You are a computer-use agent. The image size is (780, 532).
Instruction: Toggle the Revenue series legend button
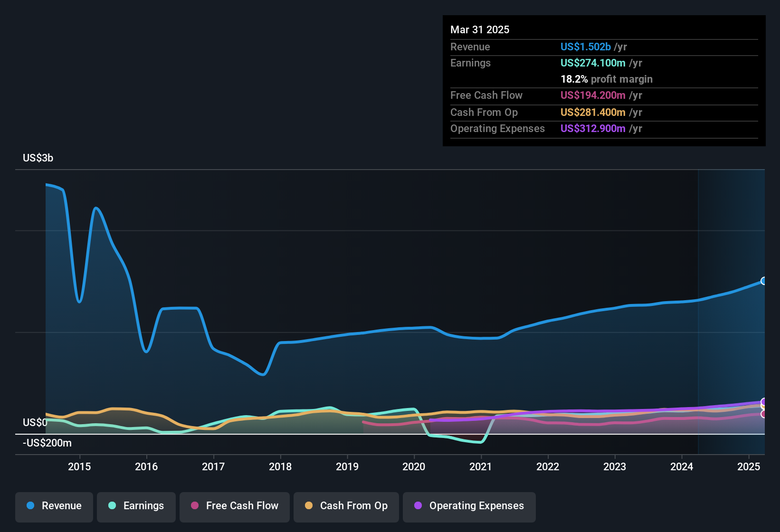(x=54, y=507)
